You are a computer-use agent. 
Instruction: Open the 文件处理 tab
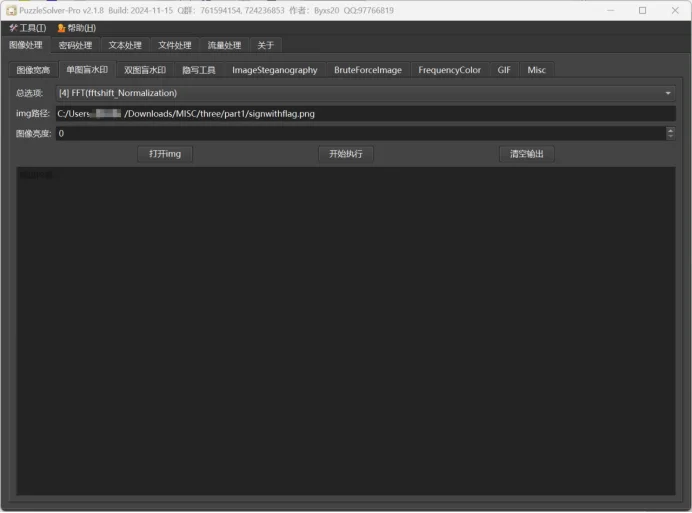click(175, 45)
